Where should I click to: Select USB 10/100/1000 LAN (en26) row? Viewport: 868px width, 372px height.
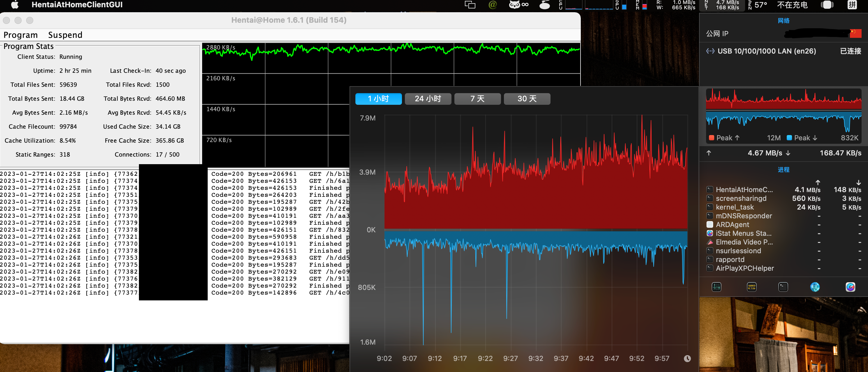click(784, 51)
